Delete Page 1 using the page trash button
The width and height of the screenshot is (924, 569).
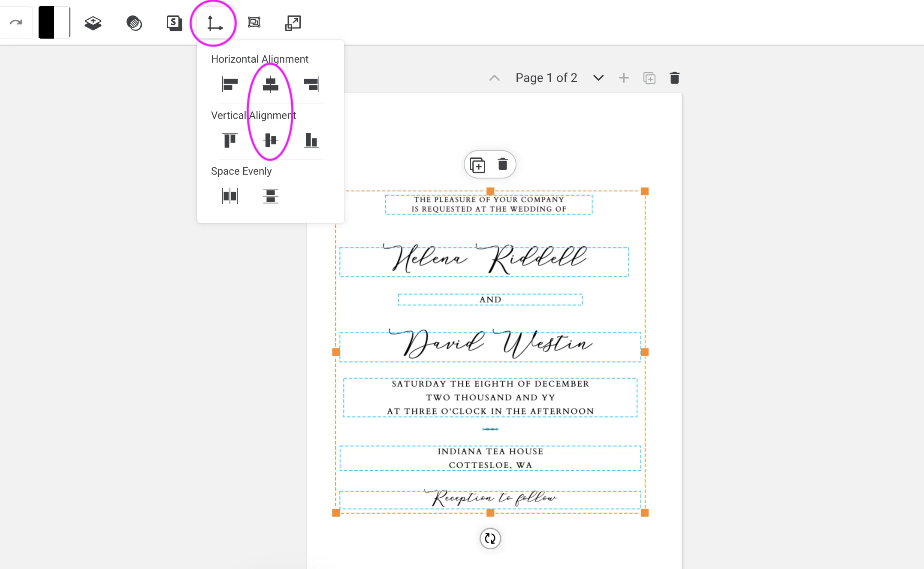point(674,78)
